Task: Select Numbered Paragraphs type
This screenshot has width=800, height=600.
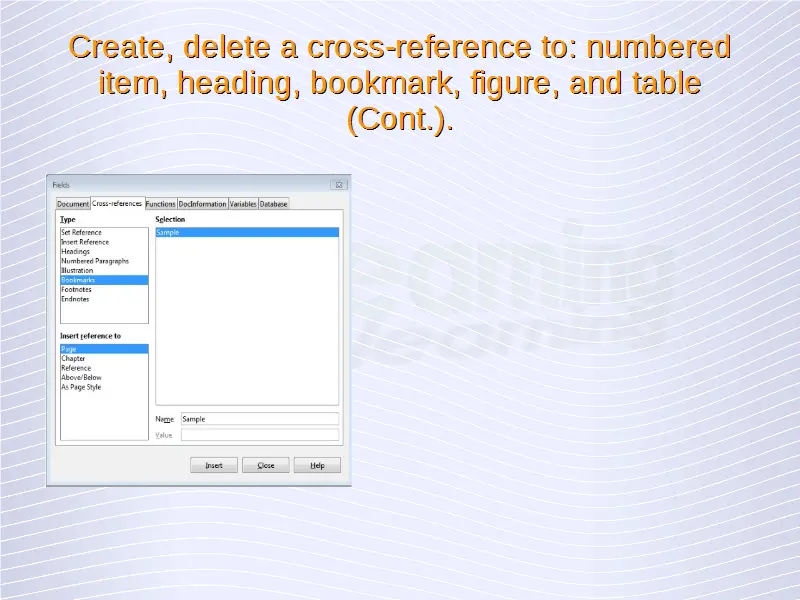Action: point(95,261)
